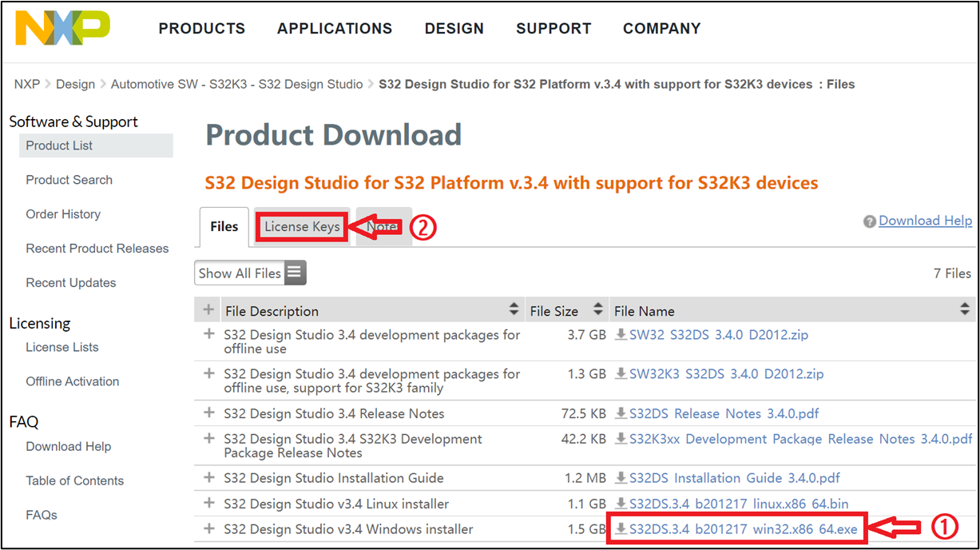Viewport: 980px width, 550px height.
Task: Expand the S32K3 family offline packages row
Action: [x=209, y=373]
